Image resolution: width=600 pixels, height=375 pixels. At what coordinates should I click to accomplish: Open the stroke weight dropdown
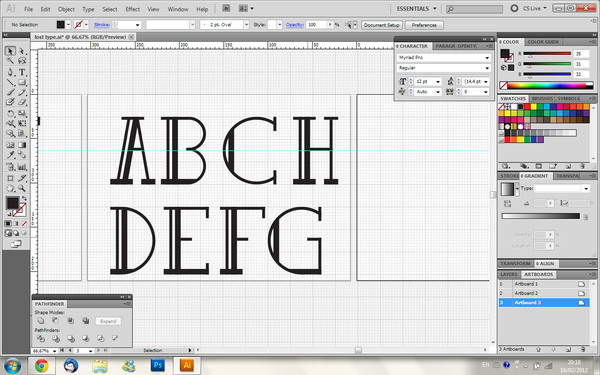[x=137, y=25]
